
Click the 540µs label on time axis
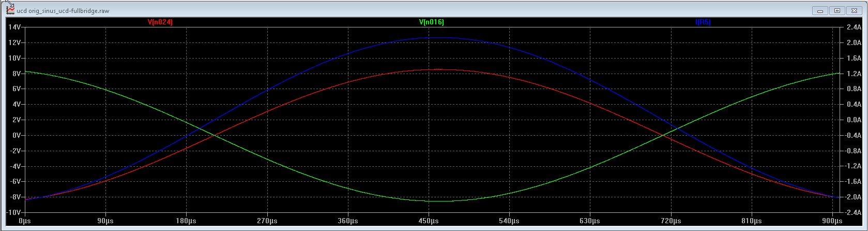[509, 221]
